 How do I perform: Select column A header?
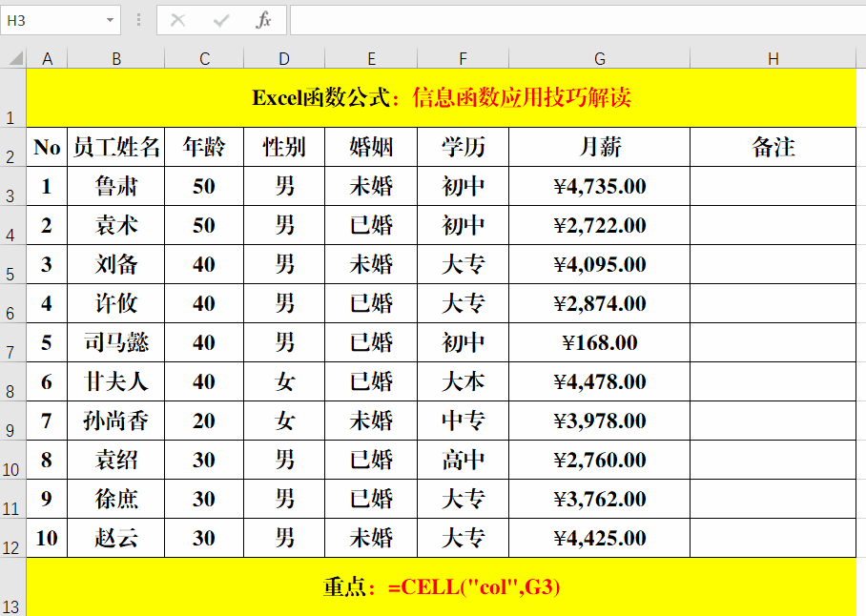point(47,58)
